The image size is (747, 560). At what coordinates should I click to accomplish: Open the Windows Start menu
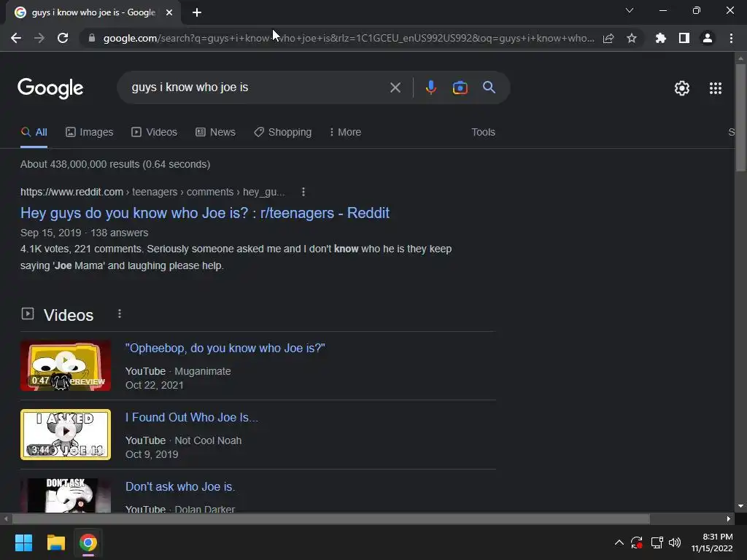[23, 542]
